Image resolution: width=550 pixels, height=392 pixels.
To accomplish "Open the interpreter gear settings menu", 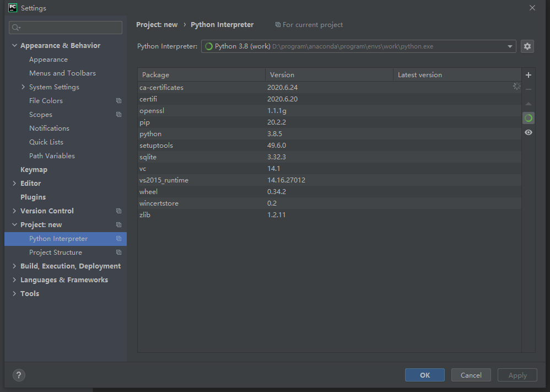I will (527, 46).
